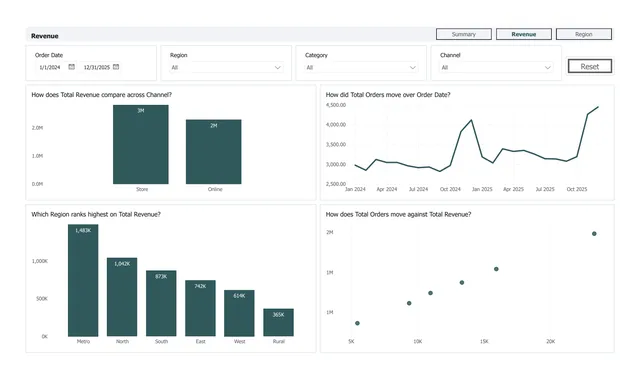The height and width of the screenshot is (370, 640).
Task: Switch to the Summary tab
Action: pyautogui.click(x=464, y=34)
